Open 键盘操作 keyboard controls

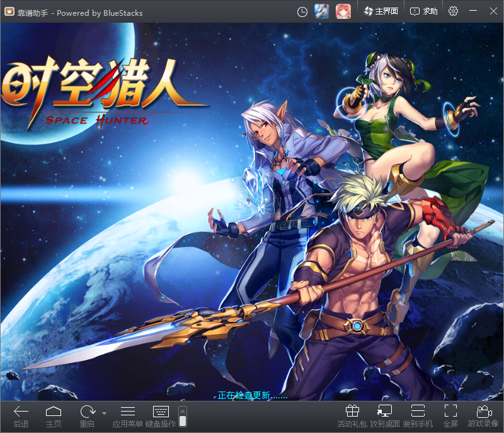(161, 412)
